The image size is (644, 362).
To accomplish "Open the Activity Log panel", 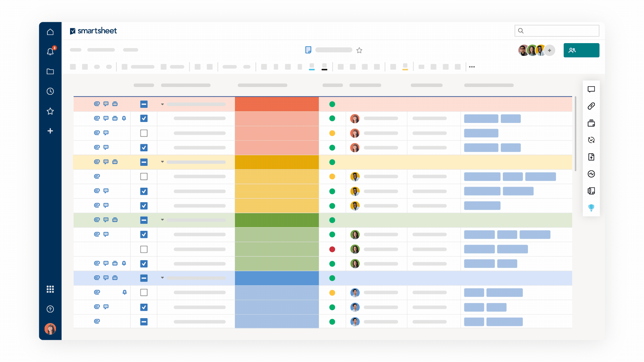I will point(591,174).
